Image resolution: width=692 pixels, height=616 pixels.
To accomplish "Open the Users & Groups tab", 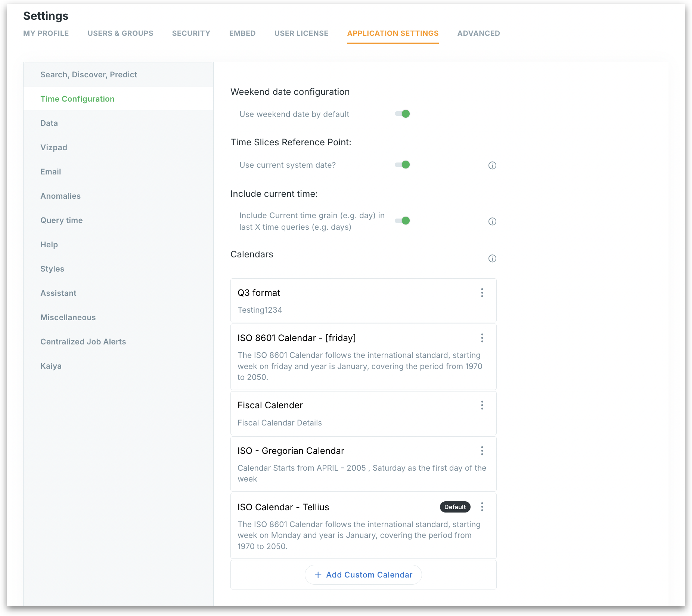I will coord(120,33).
